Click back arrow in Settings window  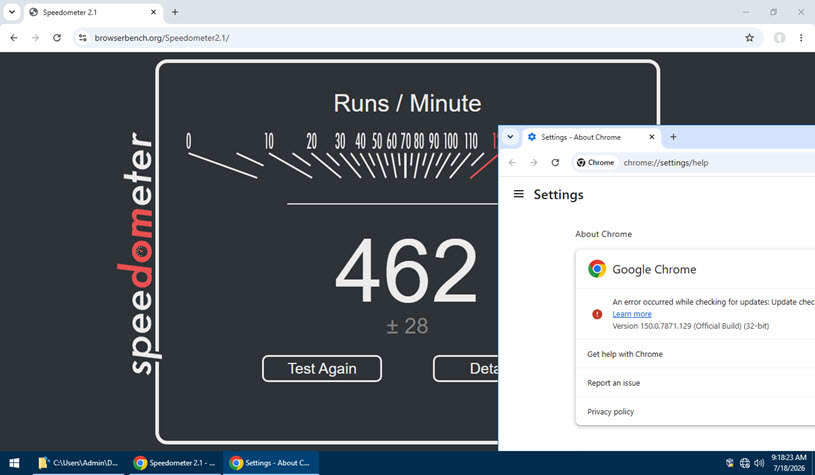(512, 163)
